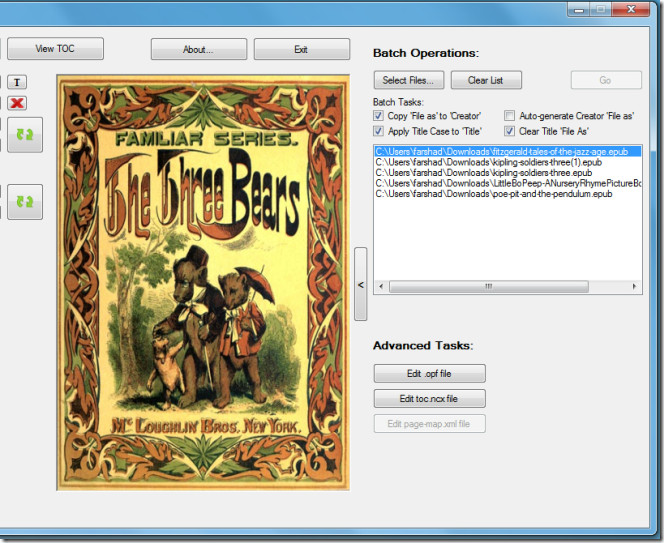Click Edit toc.ncx file button
Viewport: 664px width, 543px height.
[x=429, y=399]
